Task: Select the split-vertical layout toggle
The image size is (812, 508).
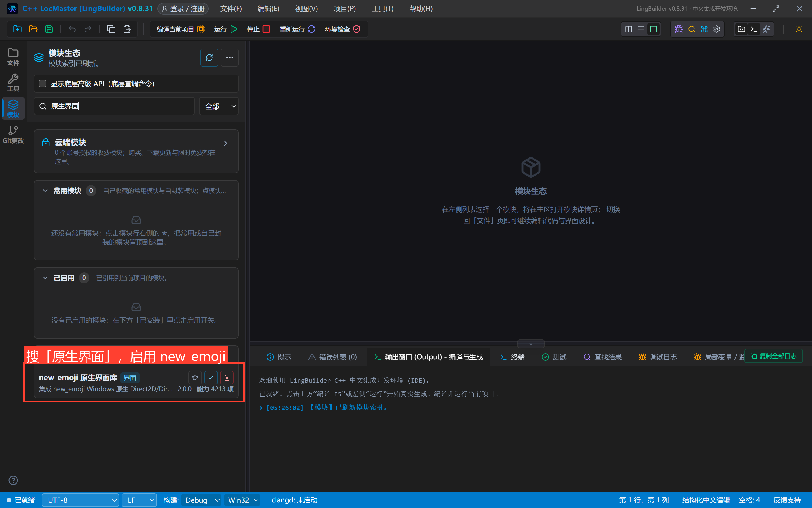Action: click(629, 29)
